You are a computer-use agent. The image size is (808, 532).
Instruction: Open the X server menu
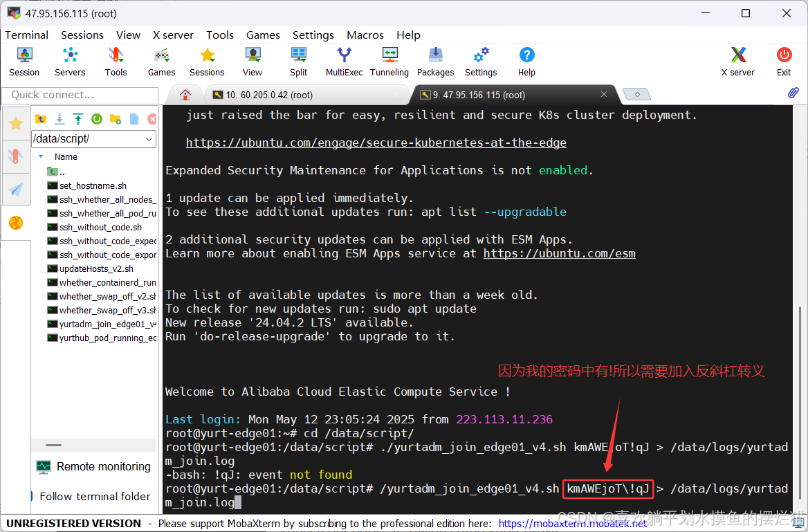[173, 35]
